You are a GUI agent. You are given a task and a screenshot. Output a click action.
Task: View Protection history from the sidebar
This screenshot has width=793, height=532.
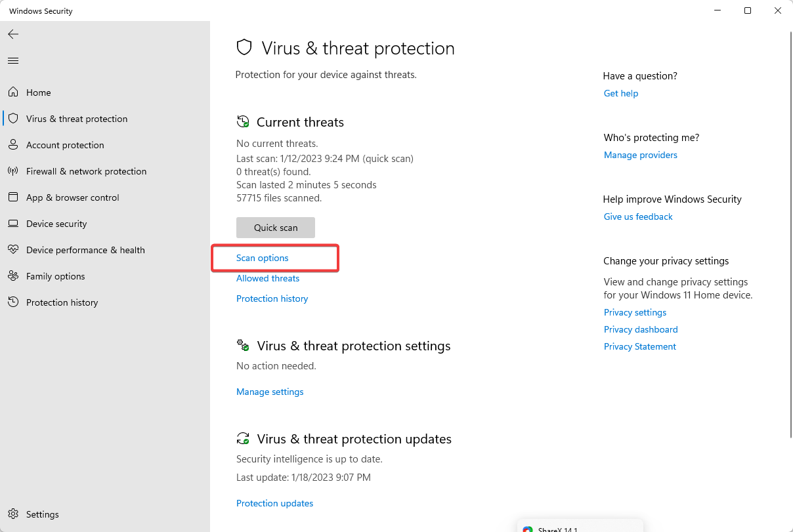pyautogui.click(x=62, y=302)
